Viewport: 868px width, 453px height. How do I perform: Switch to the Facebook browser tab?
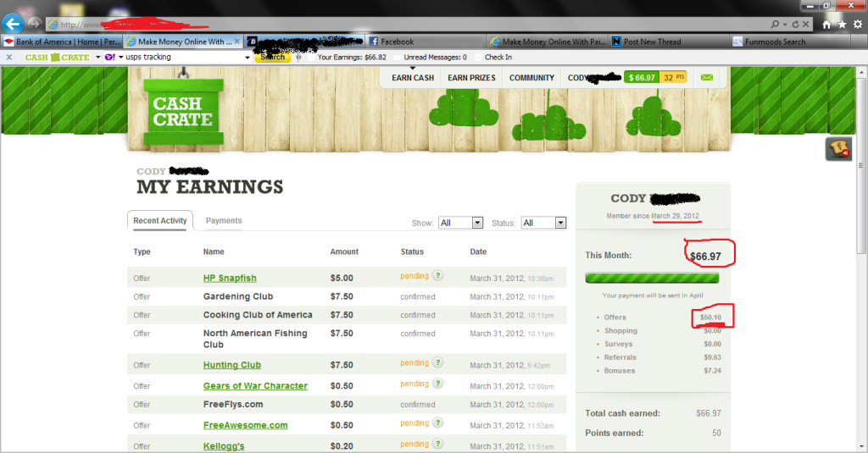pos(426,41)
